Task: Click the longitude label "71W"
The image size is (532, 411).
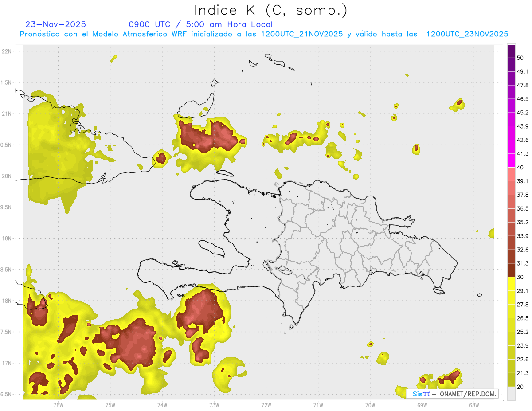Action: coord(318,405)
